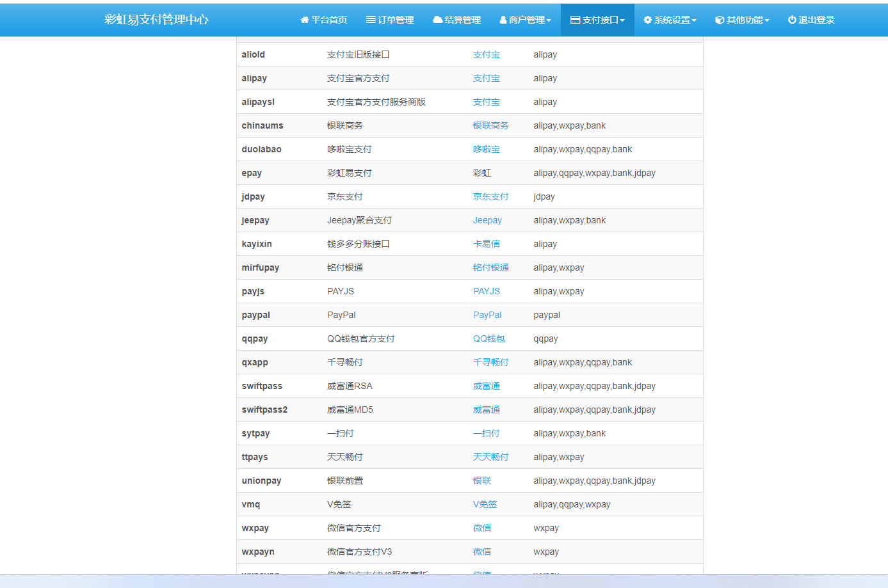Open the 银联 link in the unionpay row
888x588 pixels.
tap(482, 481)
